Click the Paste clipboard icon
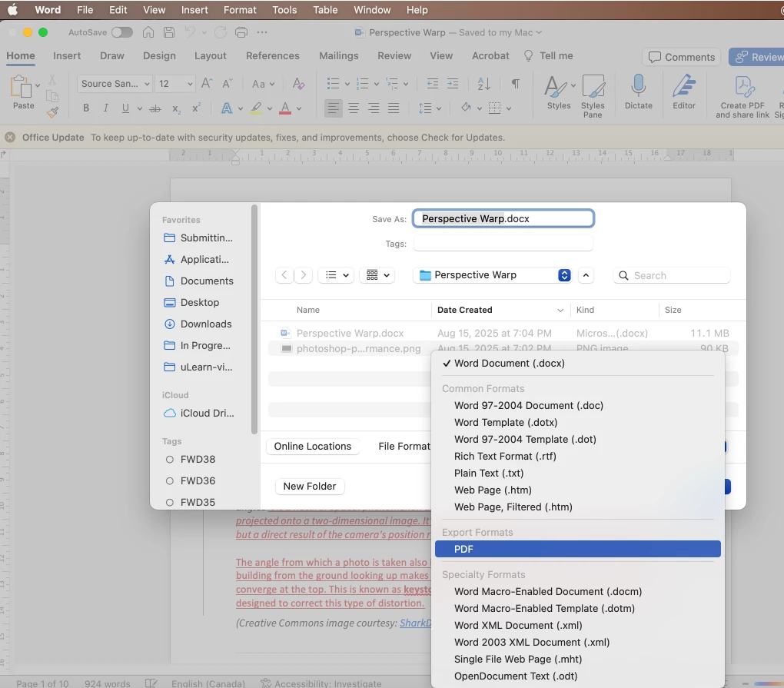Image resolution: width=784 pixels, height=688 pixels. (21, 87)
